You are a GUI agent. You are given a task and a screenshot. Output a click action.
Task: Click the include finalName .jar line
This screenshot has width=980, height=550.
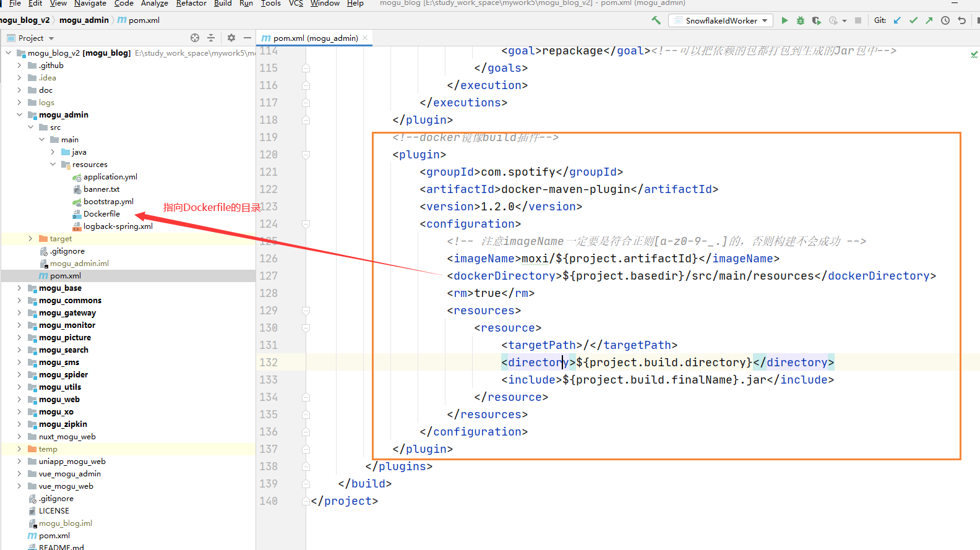pyautogui.click(x=668, y=380)
